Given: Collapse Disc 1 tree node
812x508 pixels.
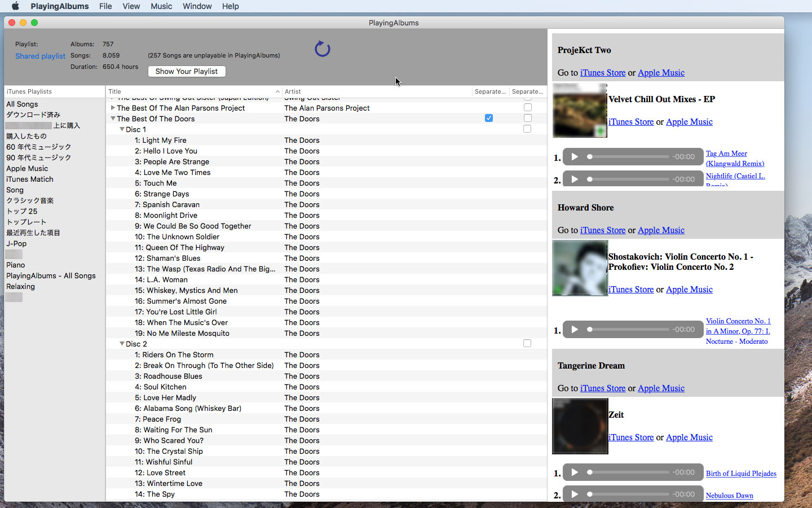Looking at the screenshot, I should coord(122,129).
